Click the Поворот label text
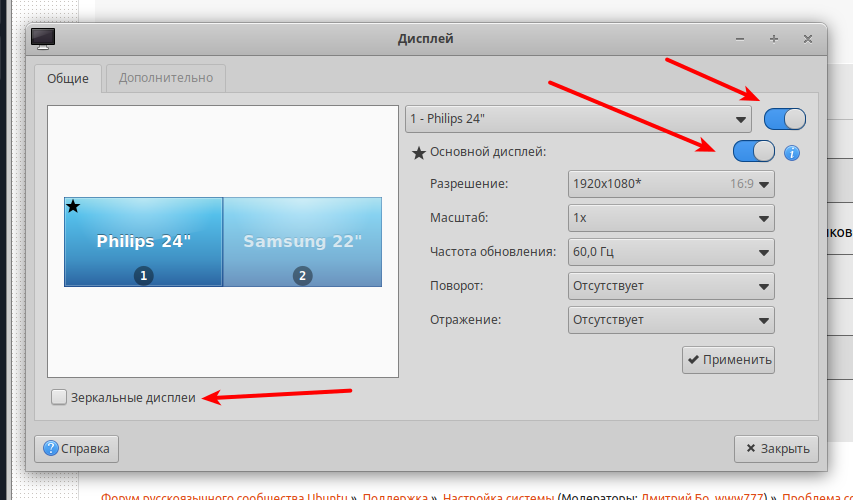 click(x=456, y=286)
